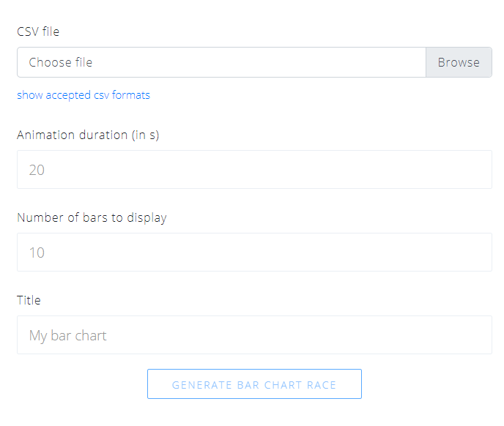The height and width of the screenshot is (426, 504).
Task: Select the Title text input field
Action: 254,335
